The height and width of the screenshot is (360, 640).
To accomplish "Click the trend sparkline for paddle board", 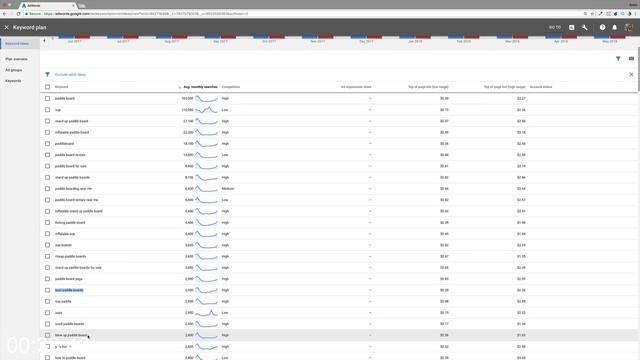I will (x=207, y=98).
